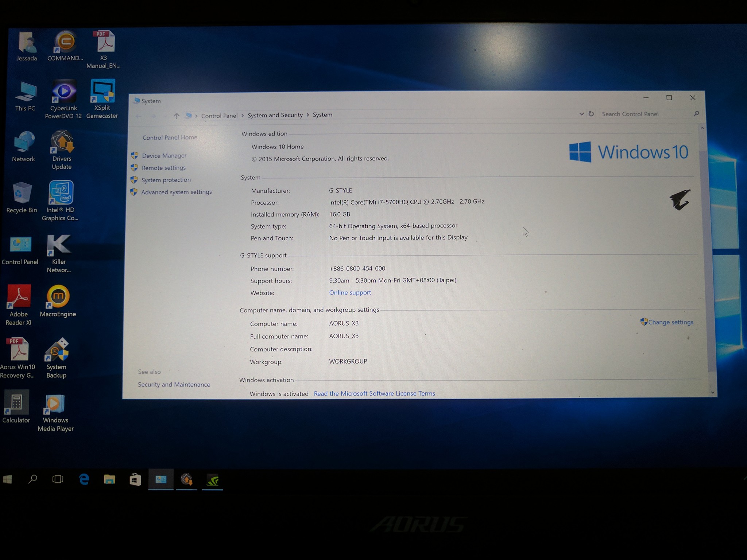This screenshot has width=747, height=560.
Task: Open the System Backup shortcut
Action: [x=57, y=350]
